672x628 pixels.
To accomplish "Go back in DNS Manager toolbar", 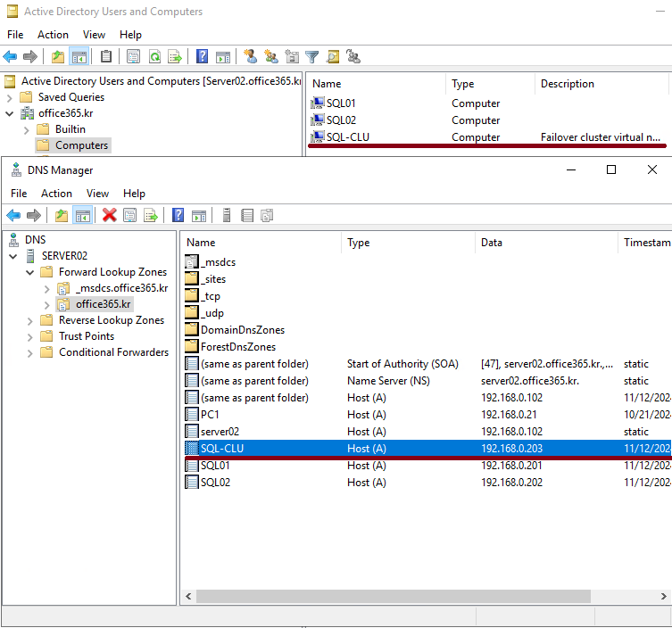I will tap(13, 216).
